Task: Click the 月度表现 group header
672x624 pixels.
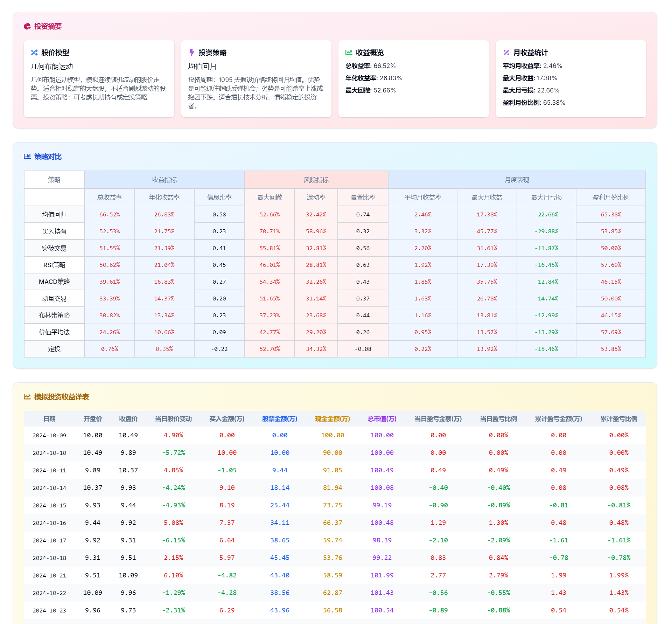Action: [x=517, y=180]
